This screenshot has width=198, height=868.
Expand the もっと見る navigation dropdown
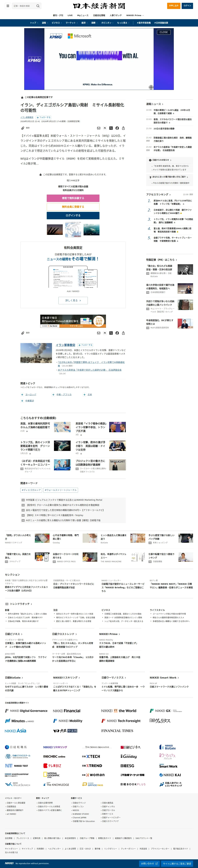tap(123, 23)
